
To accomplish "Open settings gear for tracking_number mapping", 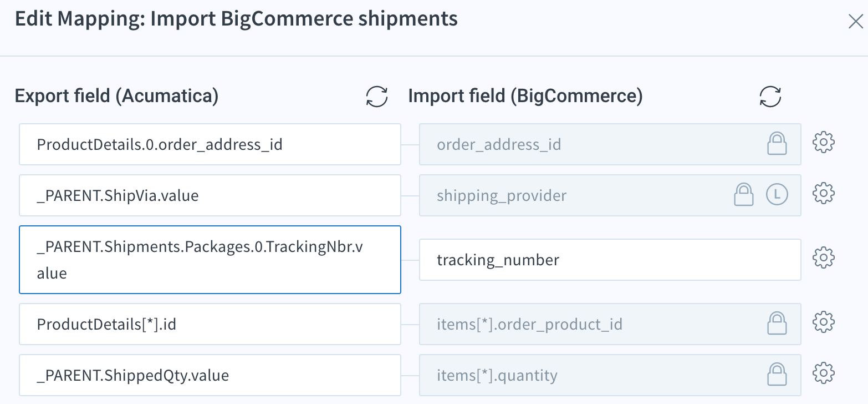I will coord(823,257).
